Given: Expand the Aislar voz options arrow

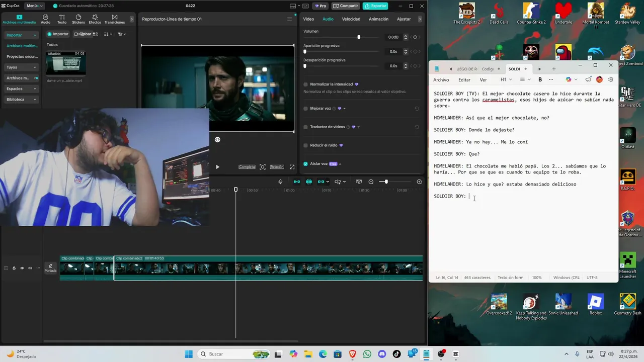Looking at the screenshot, I should 340,164.
